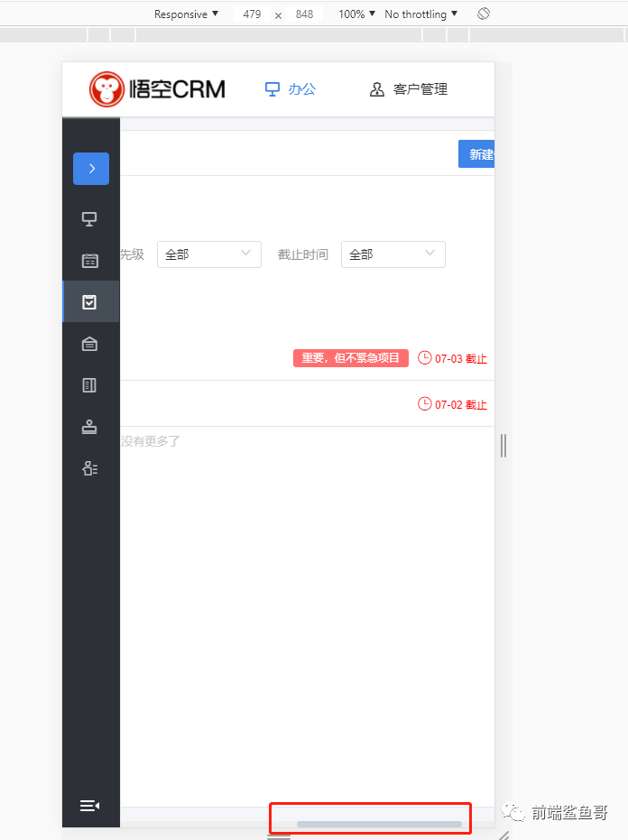Click the clock icon beside 07-03 截止
The image size is (628, 840).
click(424, 357)
